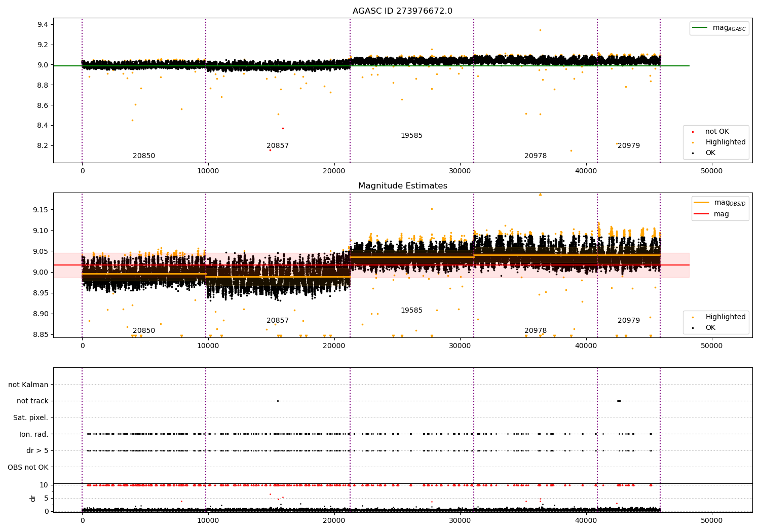760x532 pixels.
Task: Click the 'not Kalman' row label
Action: tap(28, 385)
